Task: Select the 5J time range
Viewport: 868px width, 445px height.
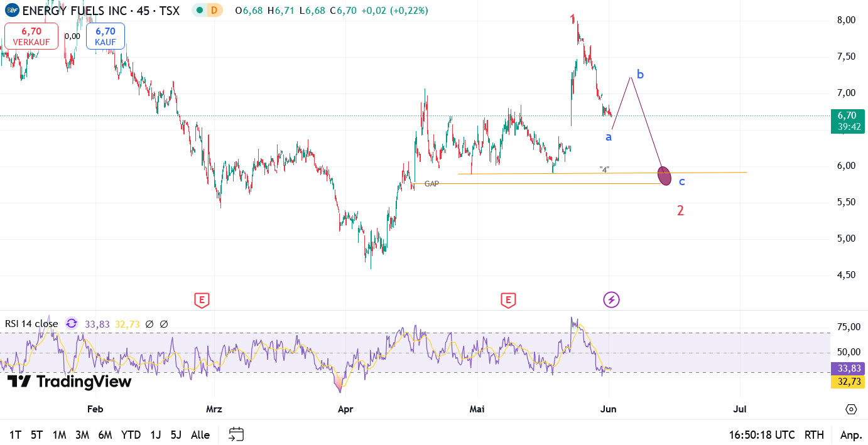Action: (176, 435)
